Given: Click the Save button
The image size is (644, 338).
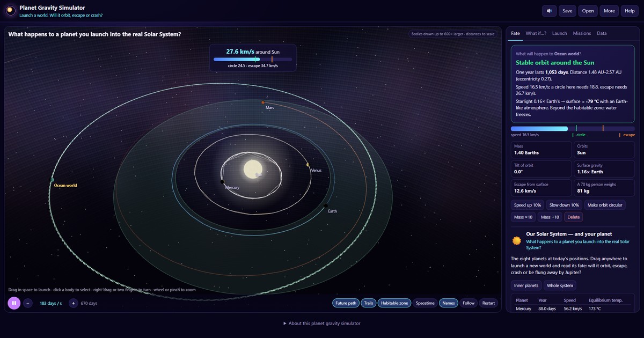Looking at the screenshot, I should pos(567,11).
